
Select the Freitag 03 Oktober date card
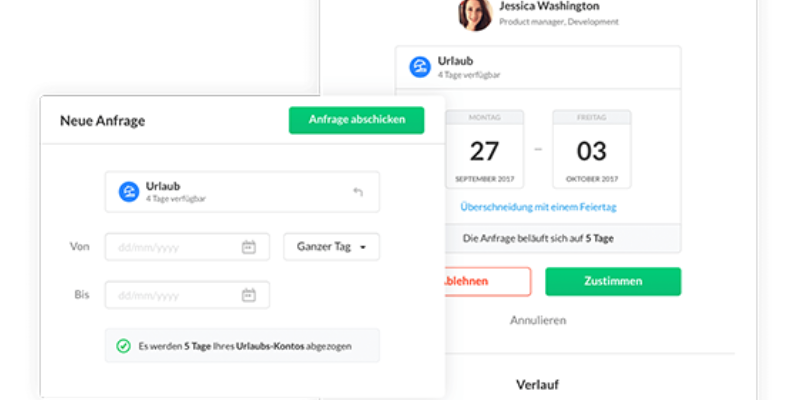pos(592,149)
